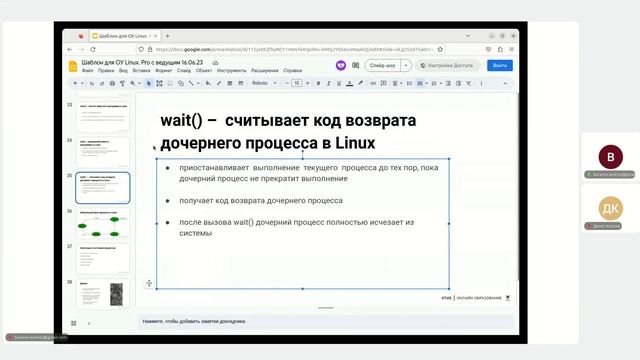640x360 pixels.
Task: Click the Слайд-шоу button
Action: [383, 65]
